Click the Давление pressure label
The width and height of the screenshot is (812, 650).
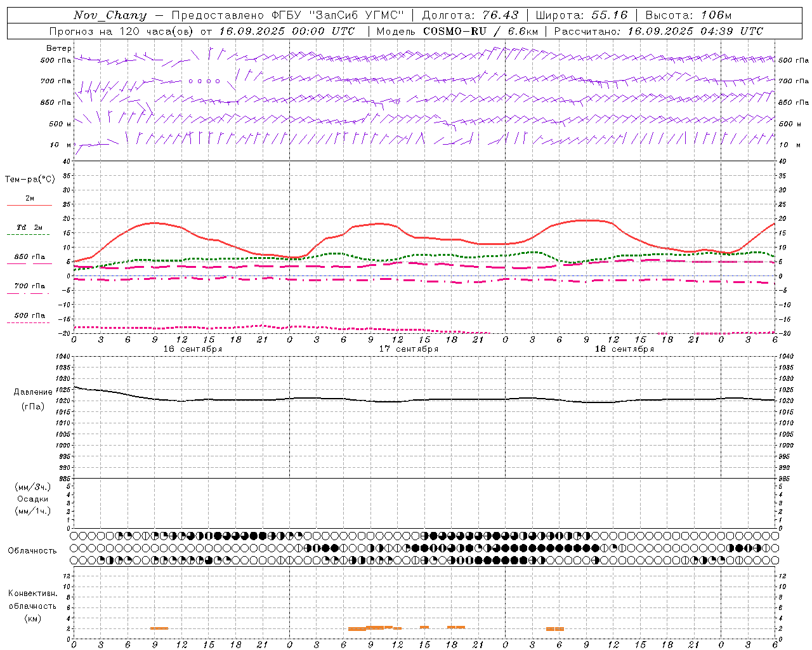point(33,392)
